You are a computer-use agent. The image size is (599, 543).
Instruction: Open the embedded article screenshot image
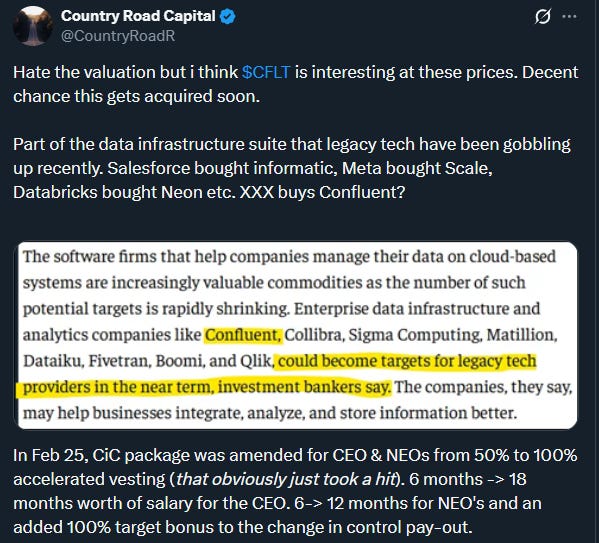click(297, 335)
